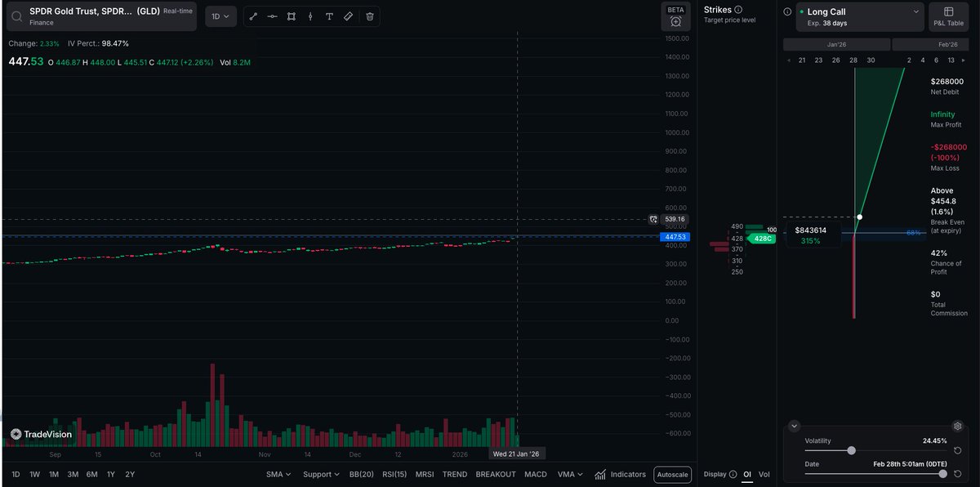Toggle the MRSI indicator
The height and width of the screenshot is (487, 980).
425,474
